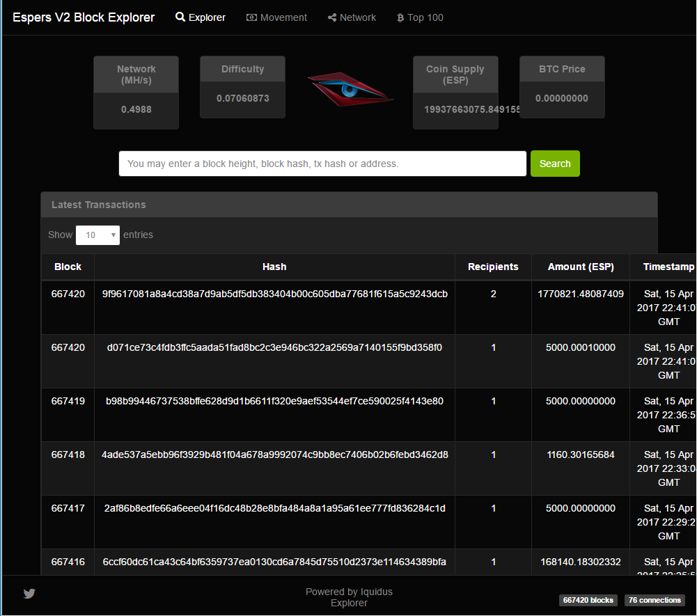The width and height of the screenshot is (697, 616).
Task: Click the Coin Supply (ESP) card header
Action: tap(455, 74)
